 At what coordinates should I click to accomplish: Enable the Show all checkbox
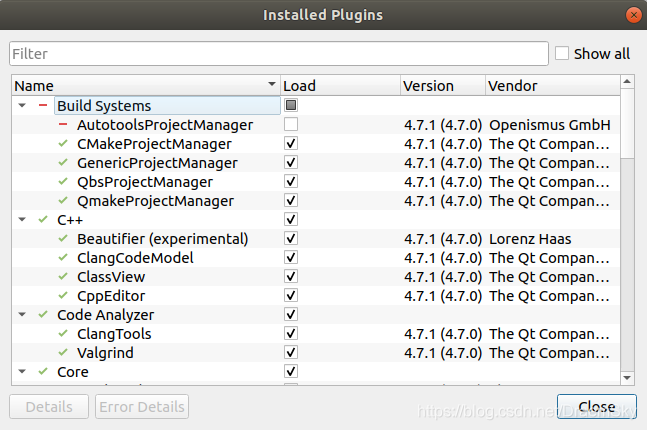coord(562,53)
